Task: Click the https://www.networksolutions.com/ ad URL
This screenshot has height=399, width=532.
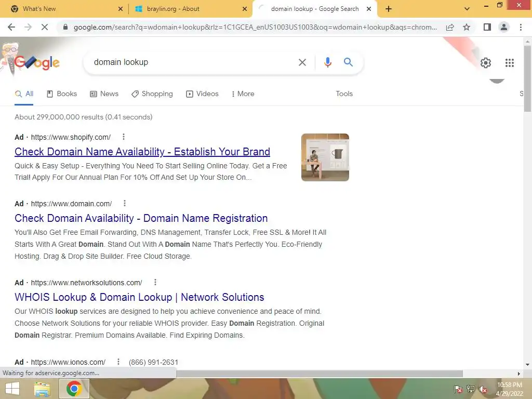Action: [87, 283]
